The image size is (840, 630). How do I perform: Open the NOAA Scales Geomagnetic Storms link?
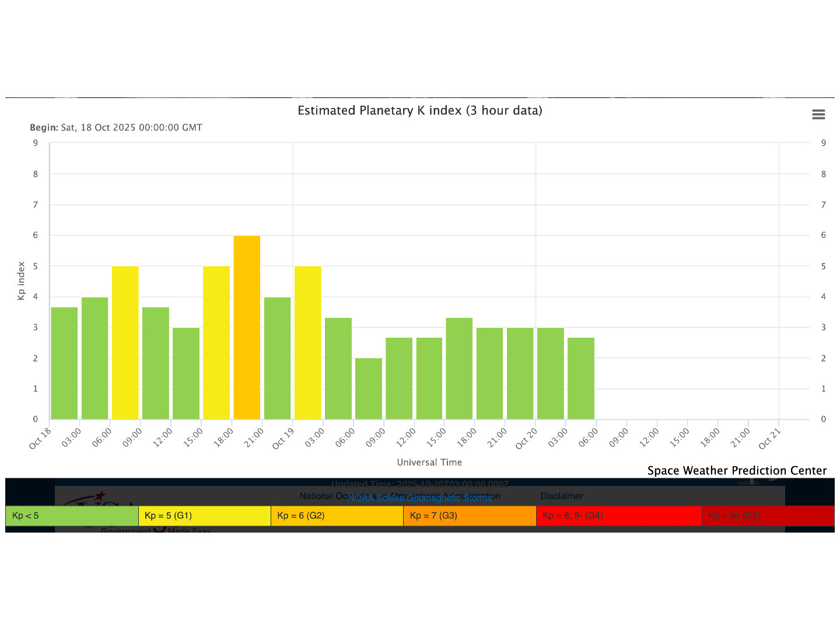419,498
